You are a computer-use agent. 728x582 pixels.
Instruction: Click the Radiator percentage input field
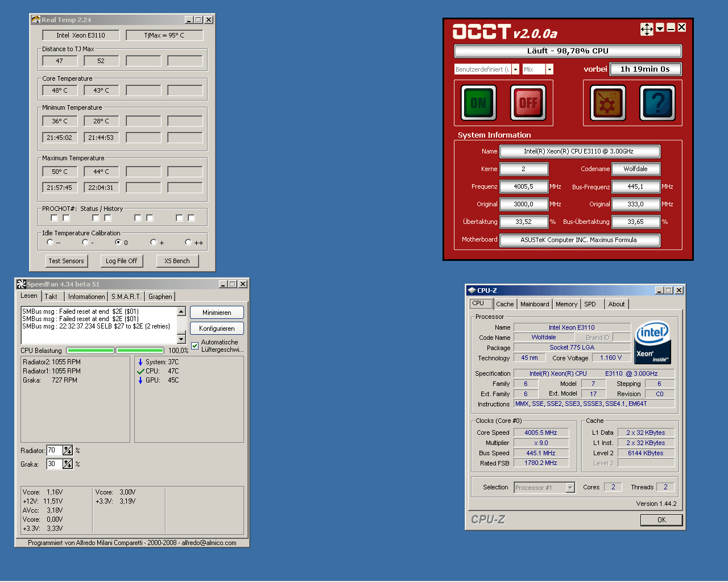tap(55, 450)
